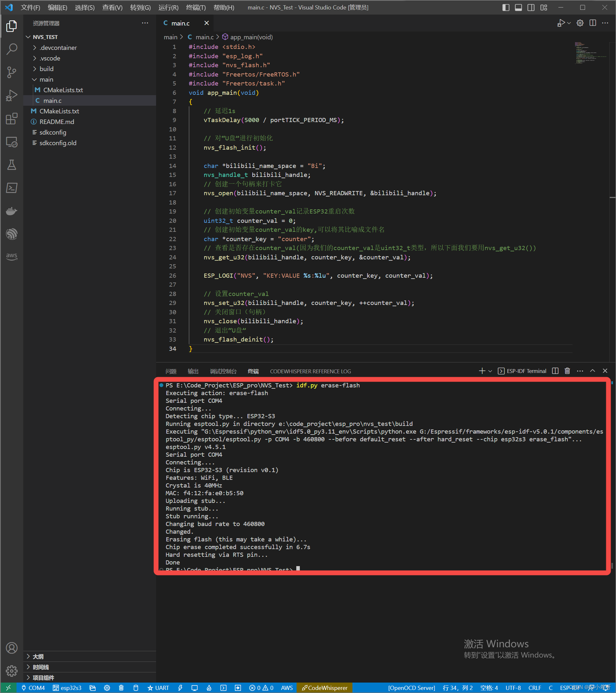
Task: Open Run dropdown arrow next to play button
Action: point(569,23)
